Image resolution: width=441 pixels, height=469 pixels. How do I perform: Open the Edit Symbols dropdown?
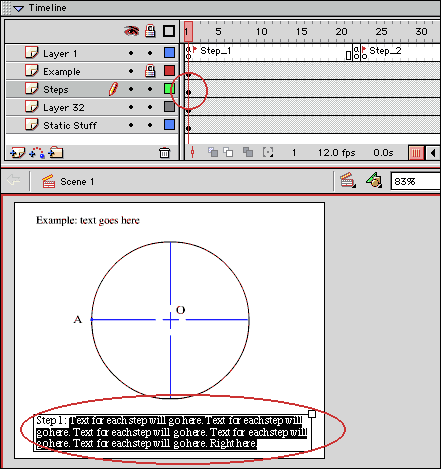[374, 180]
